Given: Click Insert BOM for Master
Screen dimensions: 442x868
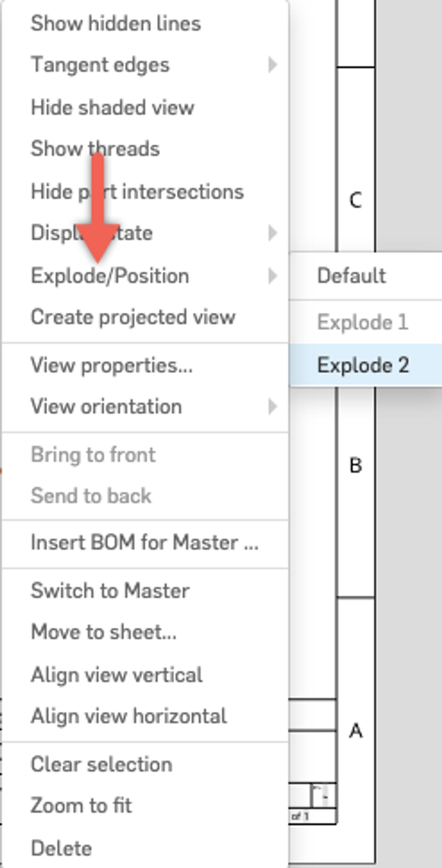Looking at the screenshot, I should pyautogui.click(x=144, y=543).
